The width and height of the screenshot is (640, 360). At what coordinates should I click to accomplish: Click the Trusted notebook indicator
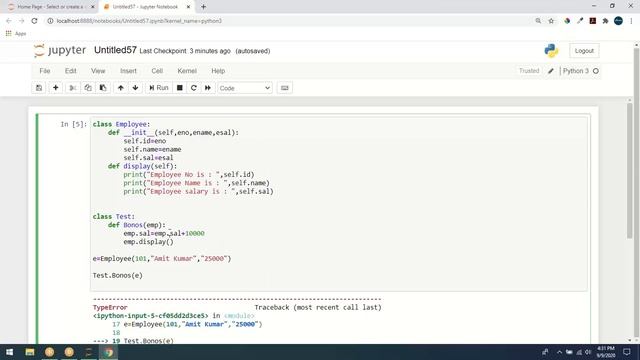click(529, 71)
